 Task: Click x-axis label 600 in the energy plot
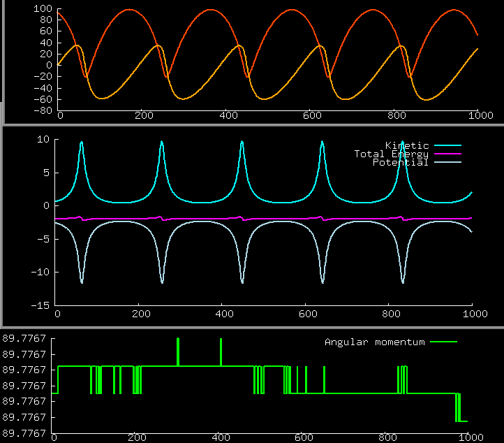coord(308,314)
